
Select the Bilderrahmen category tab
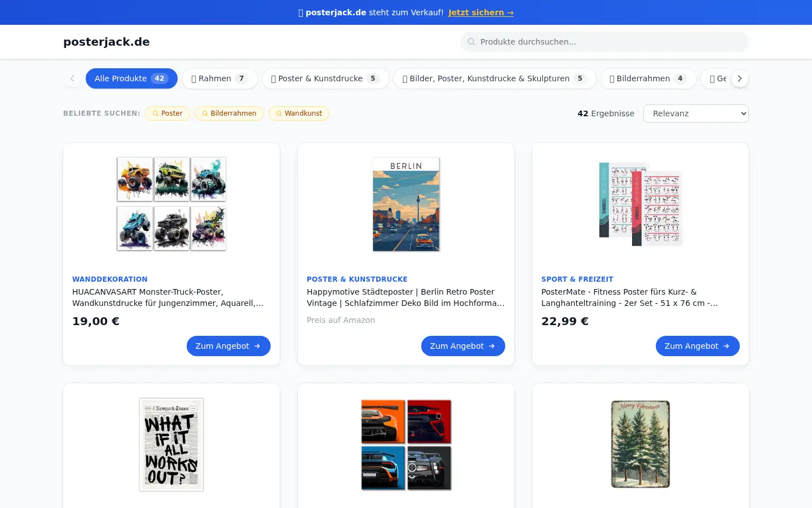648,78
